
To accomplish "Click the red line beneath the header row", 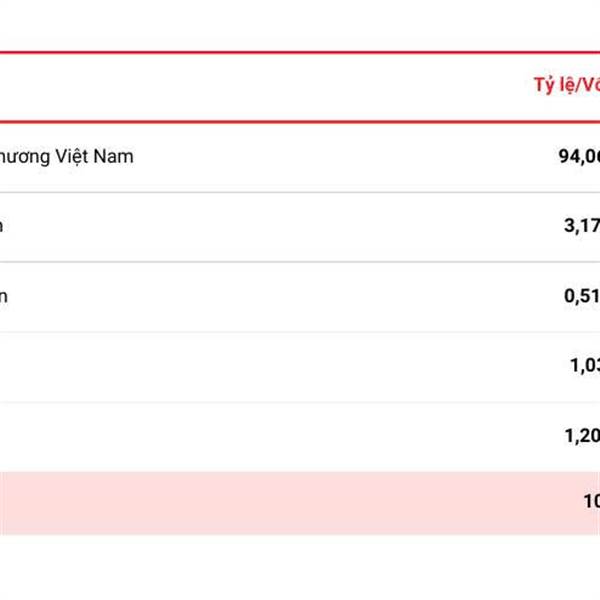I will coord(300,122).
